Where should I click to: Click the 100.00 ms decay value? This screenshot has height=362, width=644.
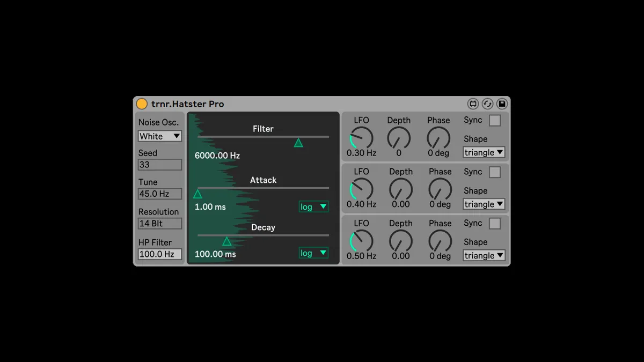pyautogui.click(x=215, y=254)
